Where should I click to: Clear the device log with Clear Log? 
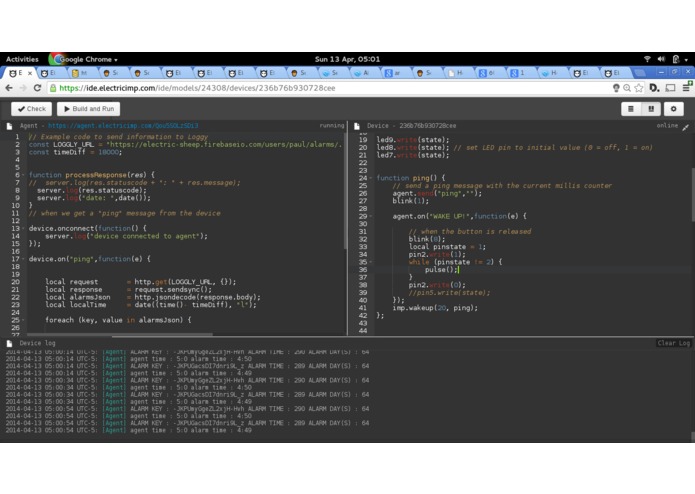(673, 343)
